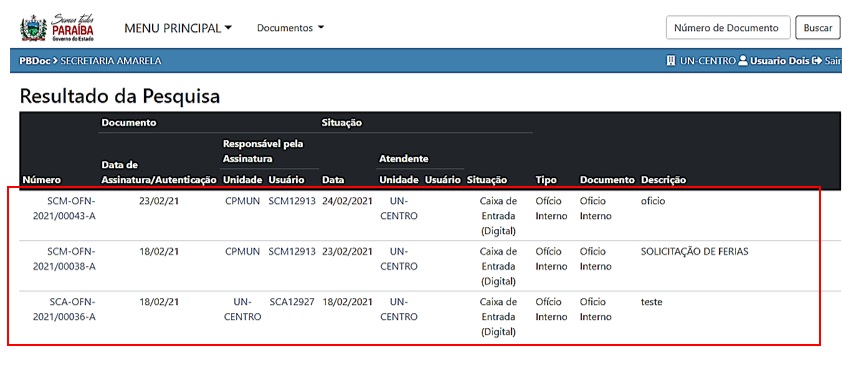Select the date 18/02/2021 in Situação column

point(347,302)
